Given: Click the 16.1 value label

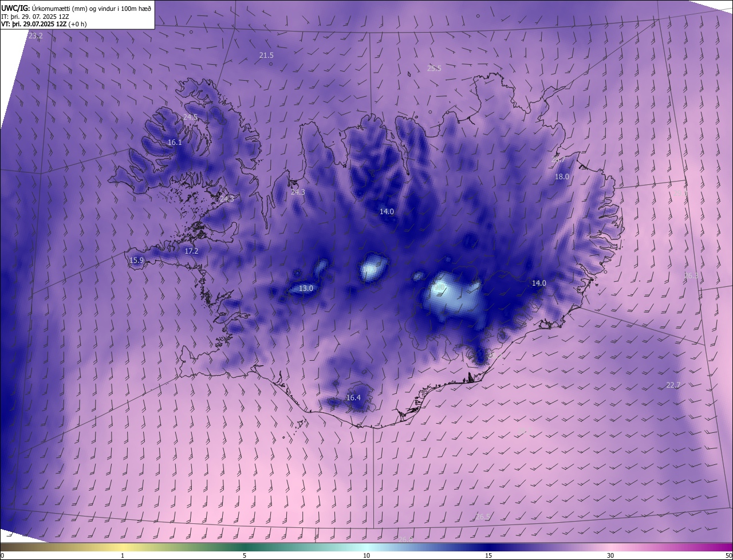Looking at the screenshot, I should point(175,143).
